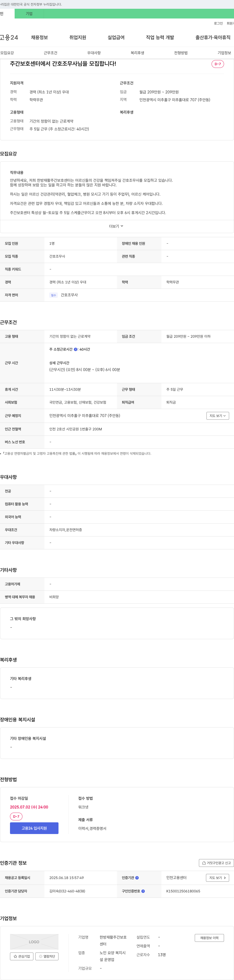This screenshot has width=234, height=980.
Task: Open 지도 보기 dropdown for 근무 예정지
Action: pyautogui.click(x=218, y=416)
